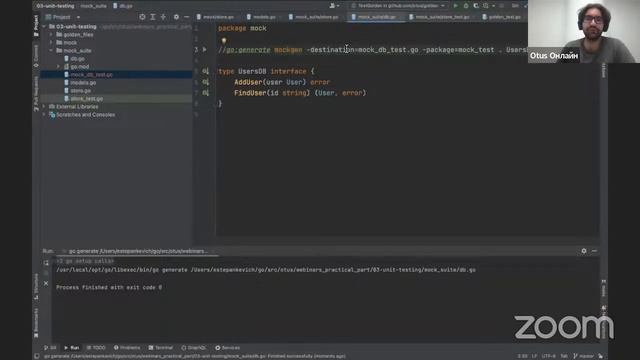The width and height of the screenshot is (640, 360).
Task: Open TODO tool window button
Action: click(x=96, y=348)
